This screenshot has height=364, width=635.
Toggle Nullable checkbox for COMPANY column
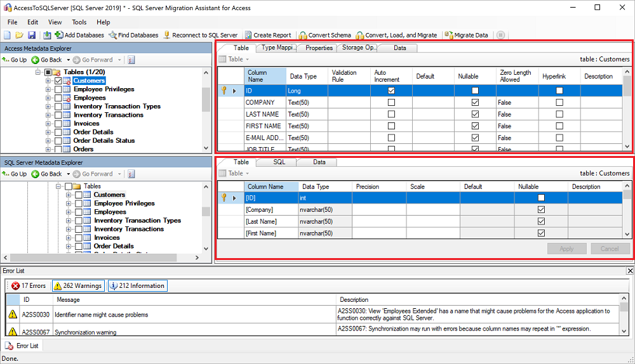point(475,103)
